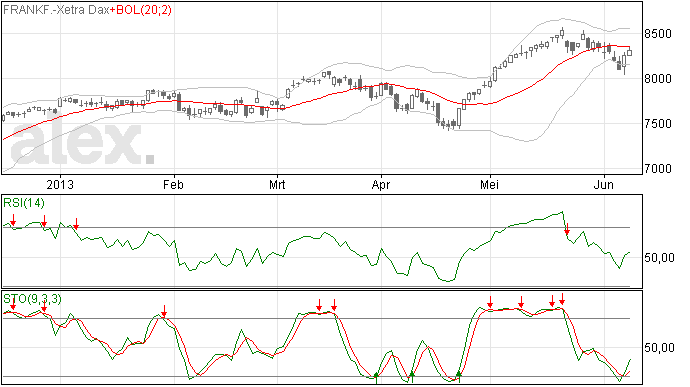690x387 pixels.
Task: Select the Jun date axis label
Action: pyautogui.click(x=603, y=184)
